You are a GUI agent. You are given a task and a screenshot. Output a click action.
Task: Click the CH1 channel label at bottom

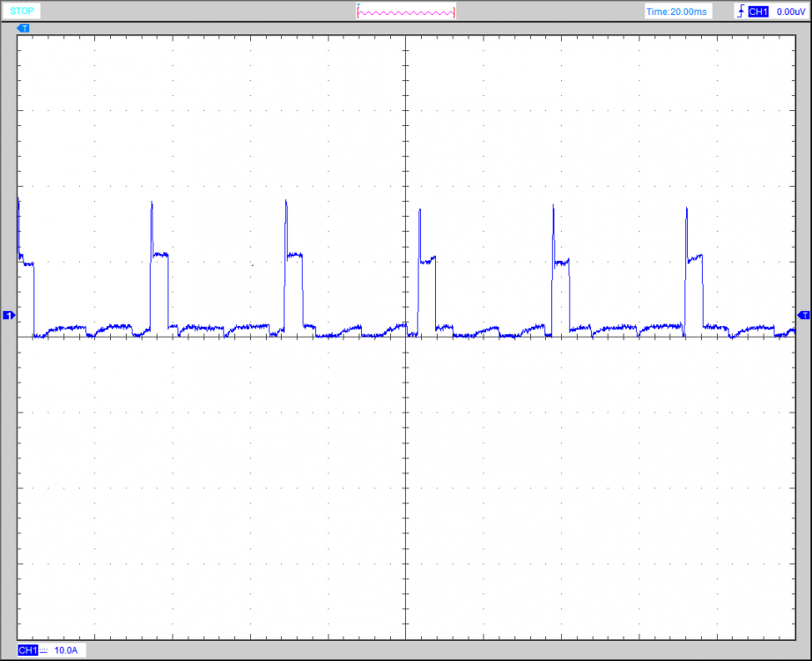(27, 650)
